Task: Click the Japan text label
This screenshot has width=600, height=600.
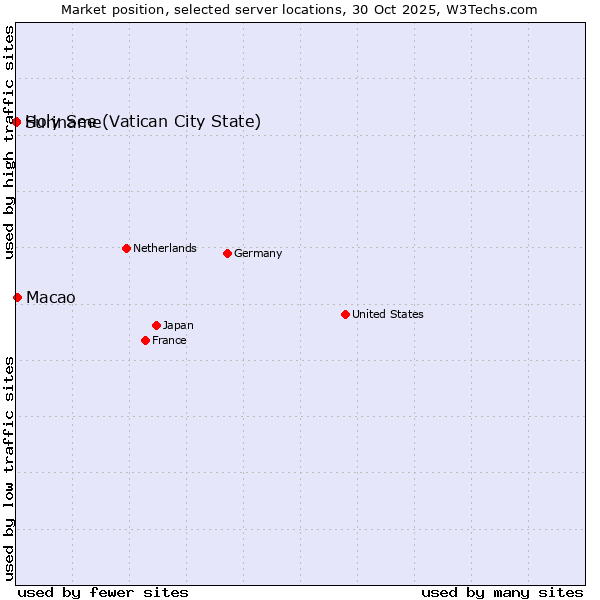Action: tap(178, 325)
